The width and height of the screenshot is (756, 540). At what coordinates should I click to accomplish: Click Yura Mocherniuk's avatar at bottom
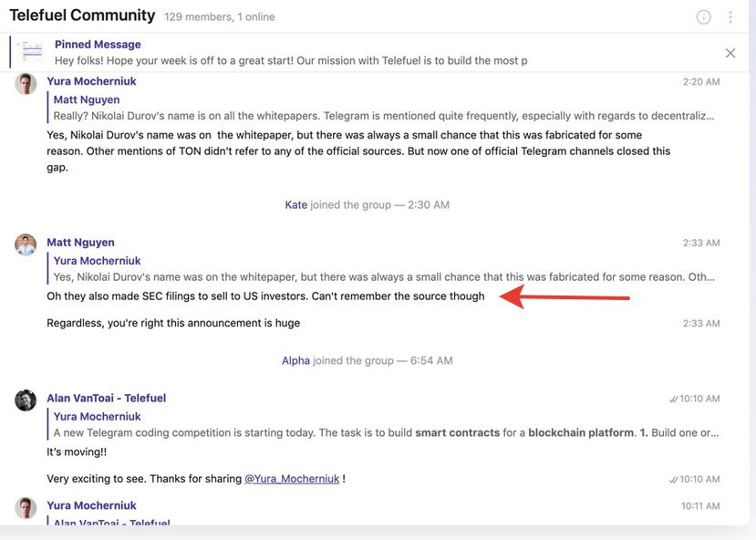click(26, 508)
